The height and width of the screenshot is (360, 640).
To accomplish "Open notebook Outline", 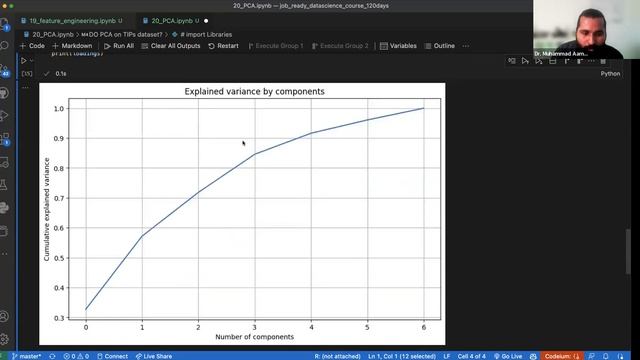I will click(x=440, y=46).
